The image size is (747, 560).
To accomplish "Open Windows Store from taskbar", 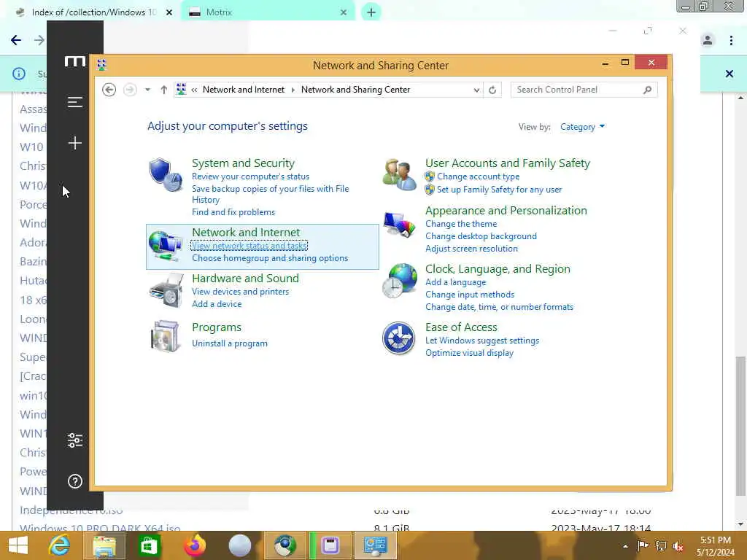I will click(149, 545).
